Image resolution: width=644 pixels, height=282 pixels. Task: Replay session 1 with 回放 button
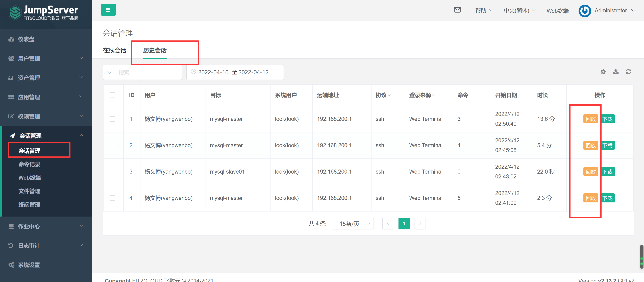pyautogui.click(x=590, y=119)
